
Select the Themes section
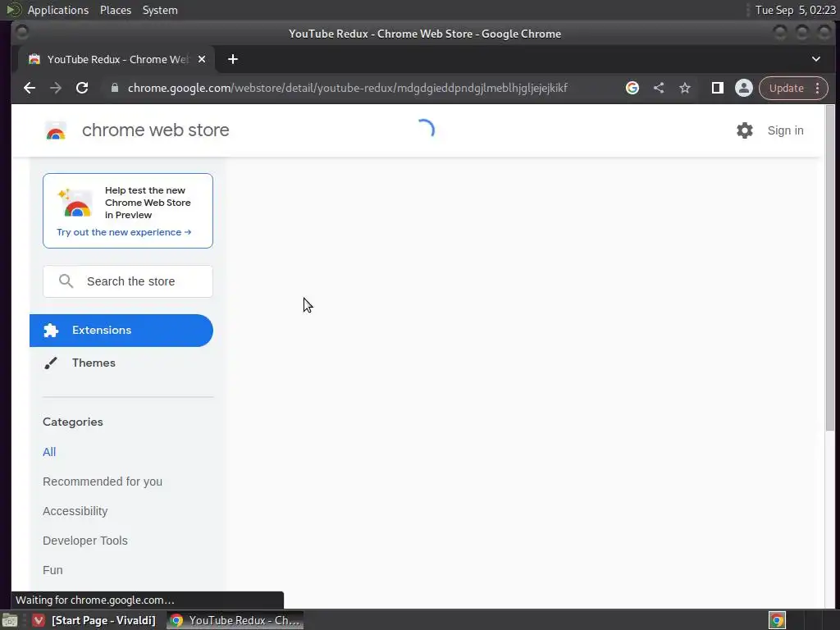click(121, 363)
